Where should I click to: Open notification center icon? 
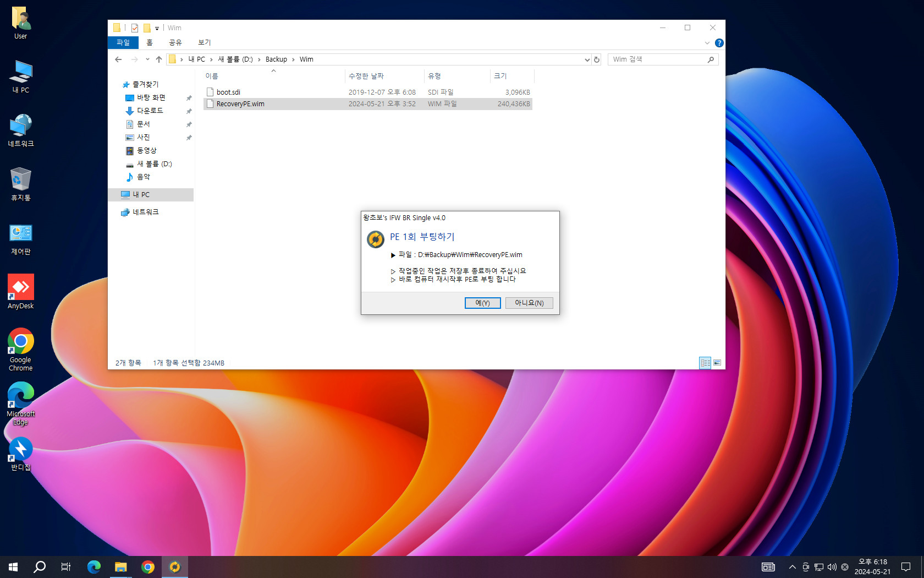coord(906,567)
